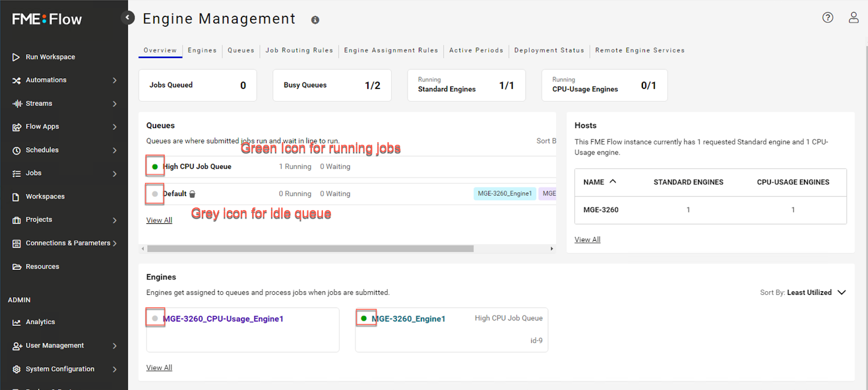The image size is (868, 390).
Task: Click the Connections & Parameters icon
Action: [16, 244]
